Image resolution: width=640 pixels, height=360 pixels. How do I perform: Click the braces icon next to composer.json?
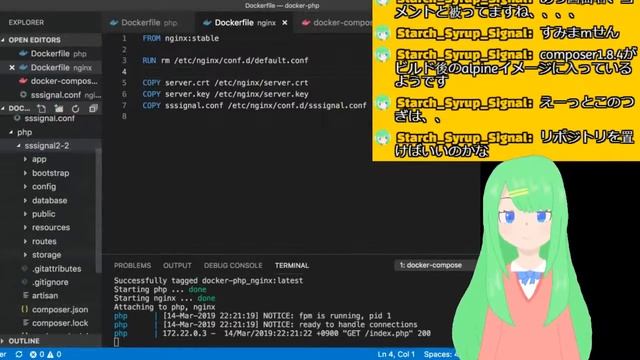(24, 309)
